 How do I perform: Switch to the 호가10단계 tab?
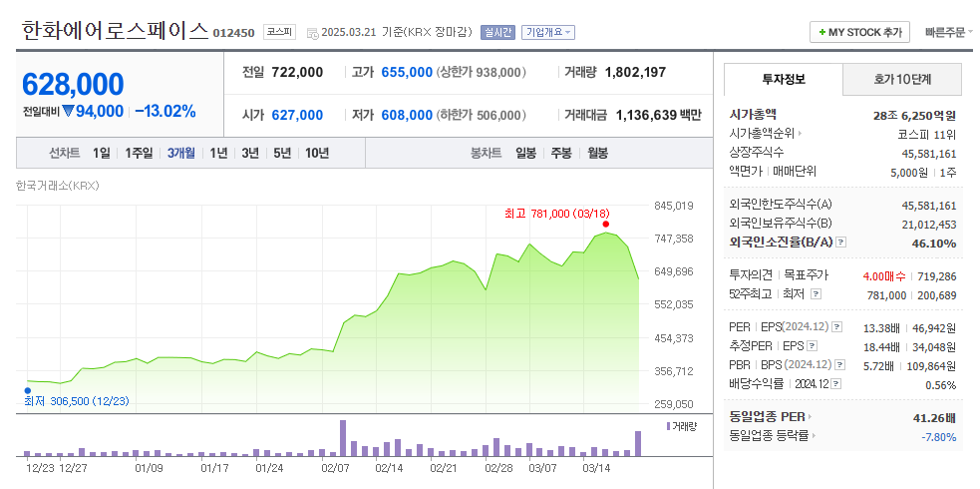[x=902, y=80]
